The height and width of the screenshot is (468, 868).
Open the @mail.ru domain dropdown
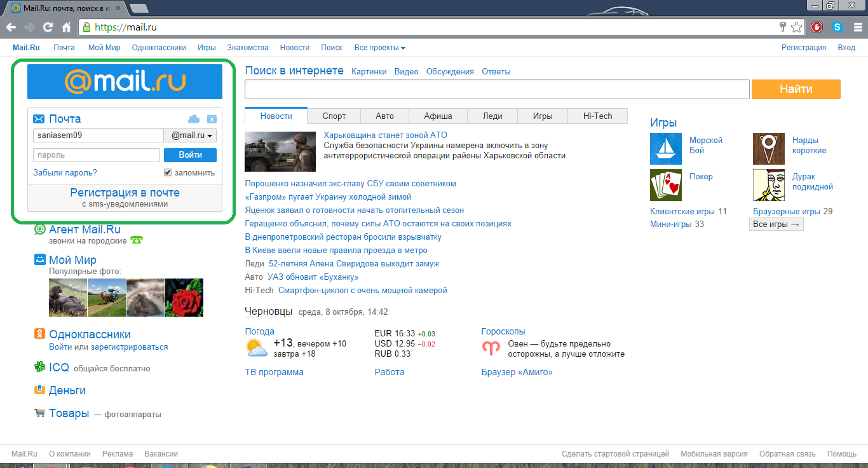click(191, 135)
